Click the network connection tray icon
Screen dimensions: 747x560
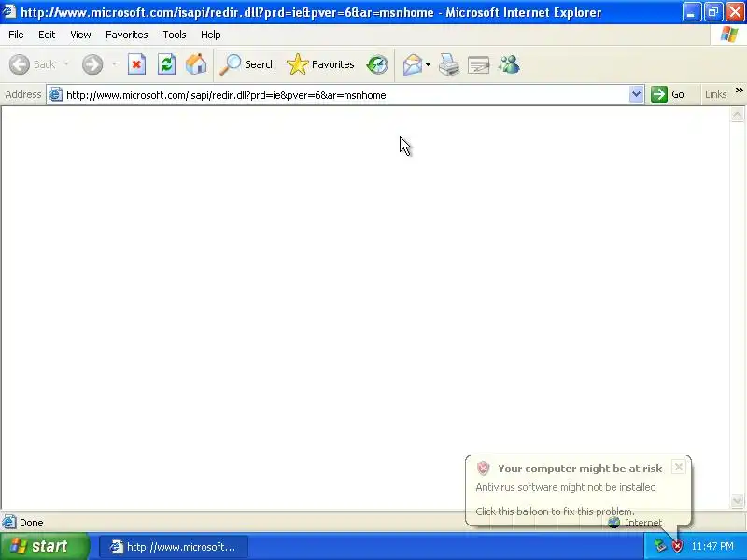coord(660,546)
